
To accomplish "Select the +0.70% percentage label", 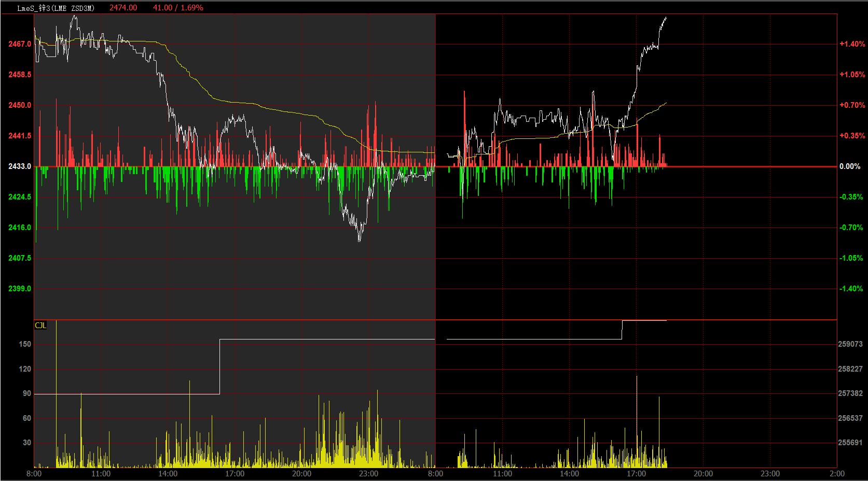I will click(852, 105).
